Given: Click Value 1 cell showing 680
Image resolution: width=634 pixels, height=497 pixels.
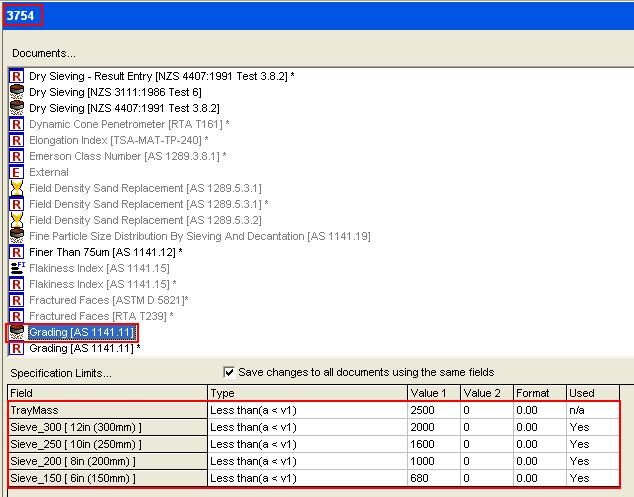Looking at the screenshot, I should tap(433, 478).
